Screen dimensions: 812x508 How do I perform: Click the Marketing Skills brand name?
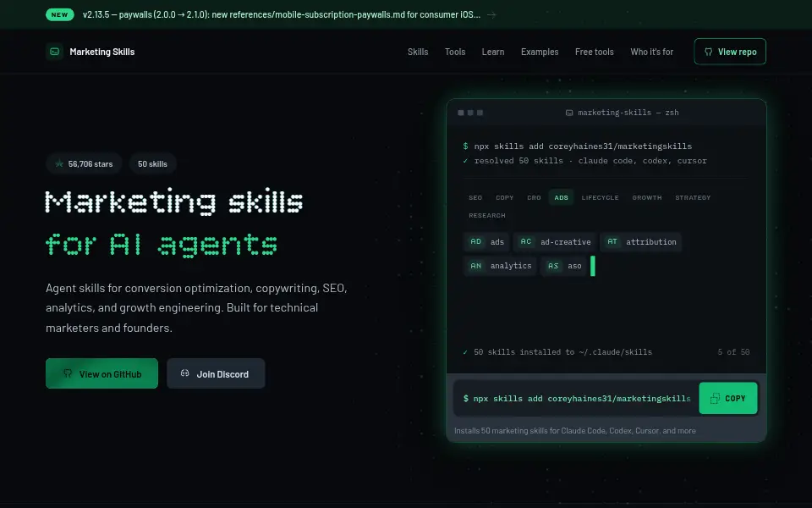[x=102, y=52]
